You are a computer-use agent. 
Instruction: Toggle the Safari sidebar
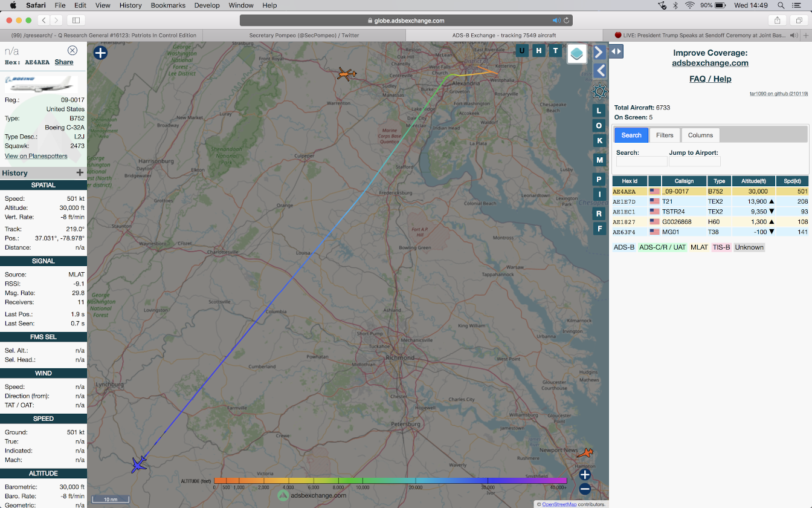(x=76, y=20)
